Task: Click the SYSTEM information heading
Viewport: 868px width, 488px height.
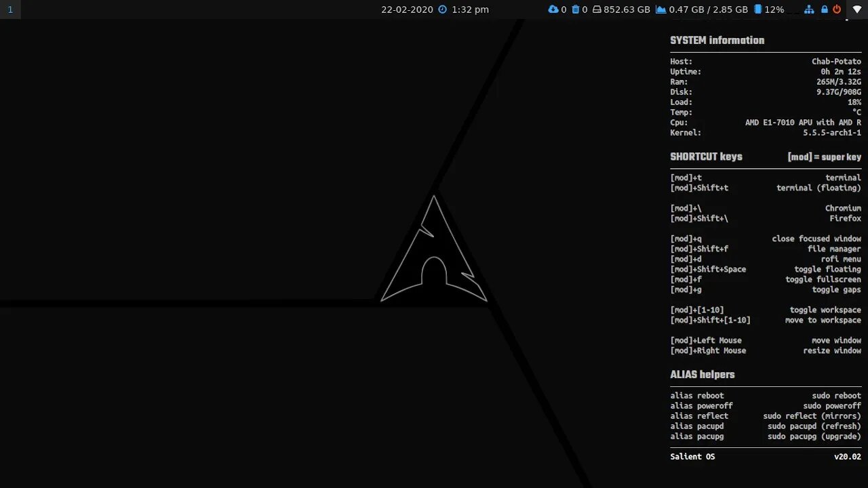Action: 717,40
